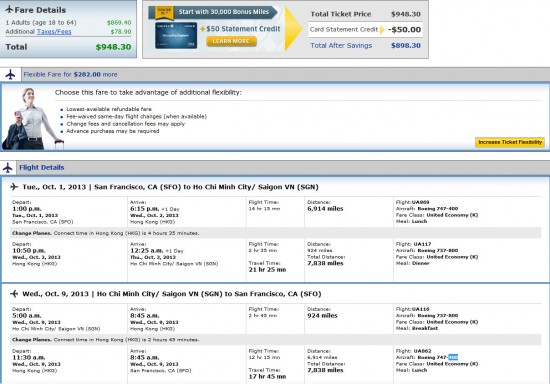Click the bonus miles ribbon badge icon

pos(165,13)
